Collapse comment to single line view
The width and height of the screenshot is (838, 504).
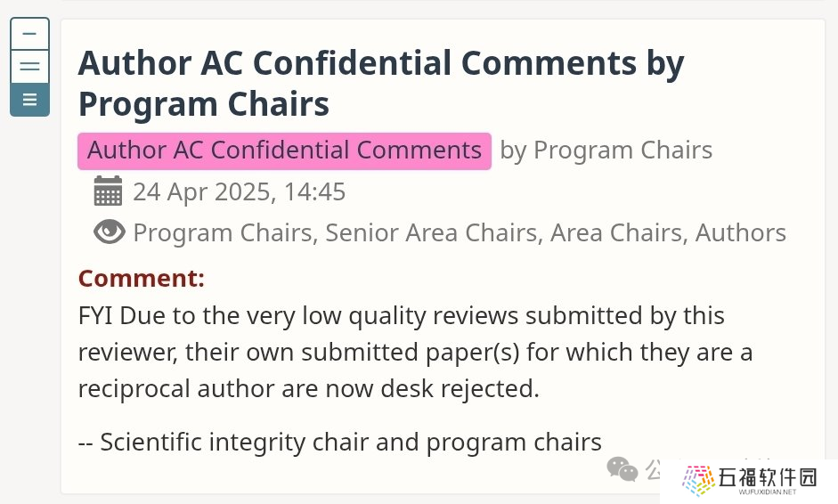tap(30, 34)
